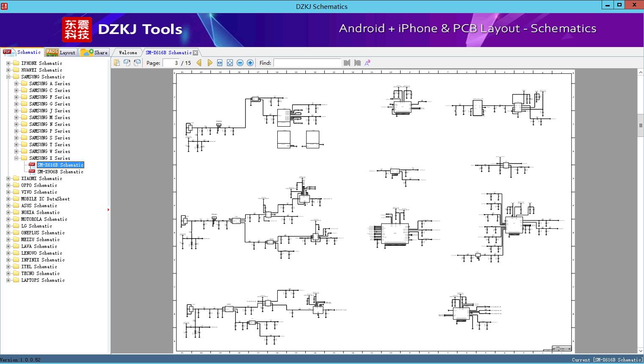This screenshot has width=644, height=364.
Task: Click the Version:1.0.0.52 status text
Action: click(20, 360)
